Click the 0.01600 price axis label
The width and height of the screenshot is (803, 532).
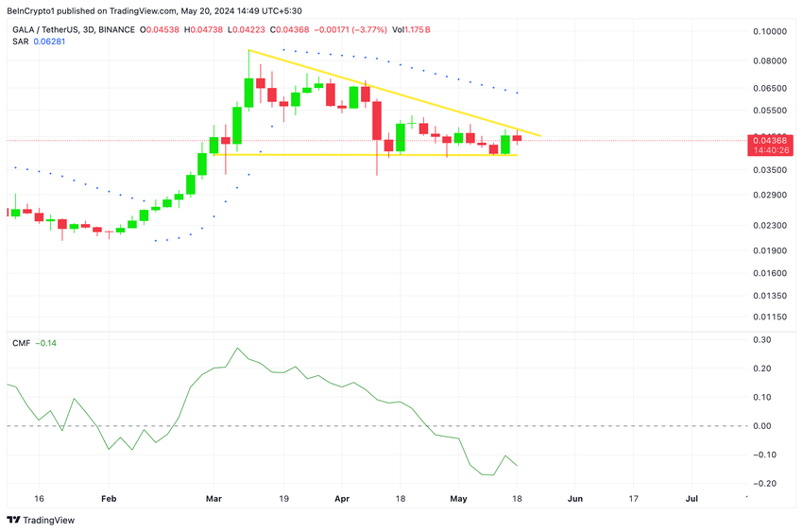770,273
